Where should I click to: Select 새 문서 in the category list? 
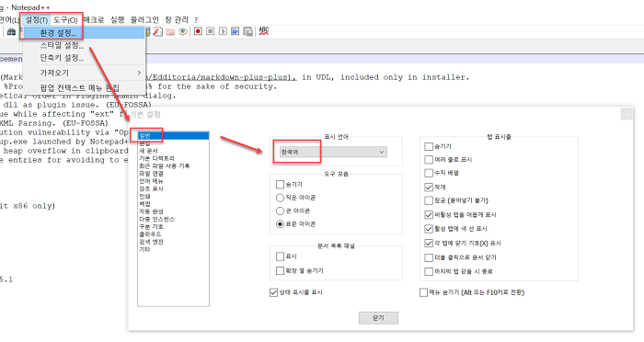(x=148, y=151)
